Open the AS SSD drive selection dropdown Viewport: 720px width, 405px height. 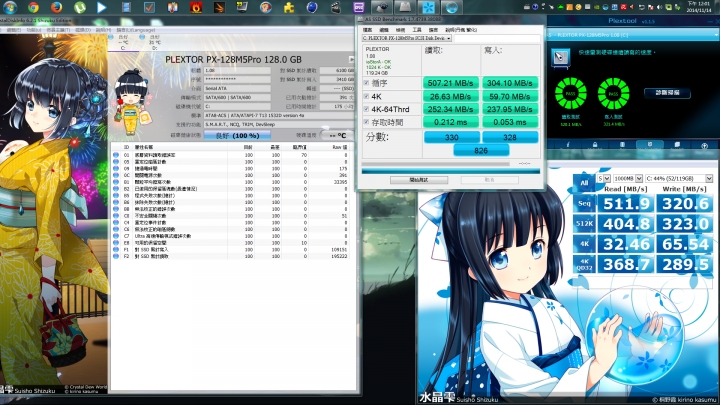[407, 38]
